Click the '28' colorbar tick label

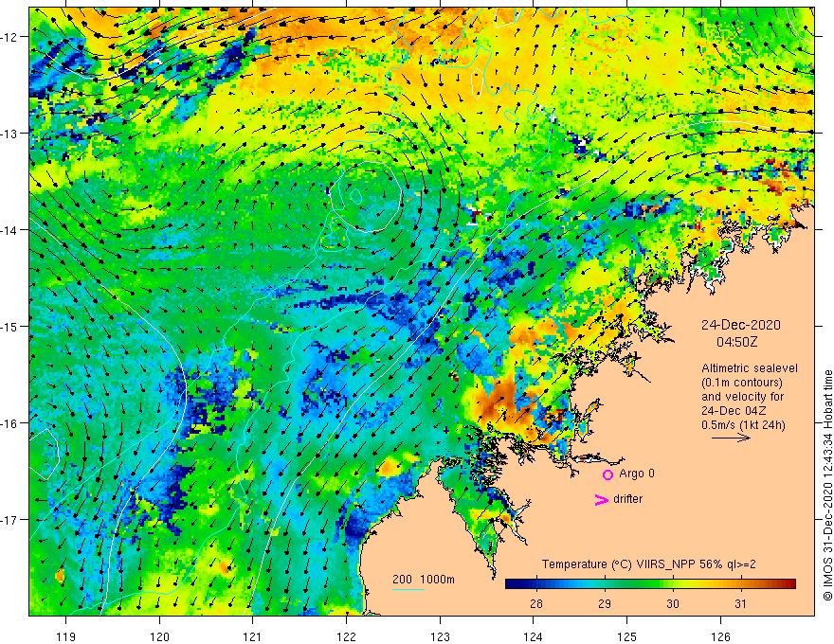536,603
